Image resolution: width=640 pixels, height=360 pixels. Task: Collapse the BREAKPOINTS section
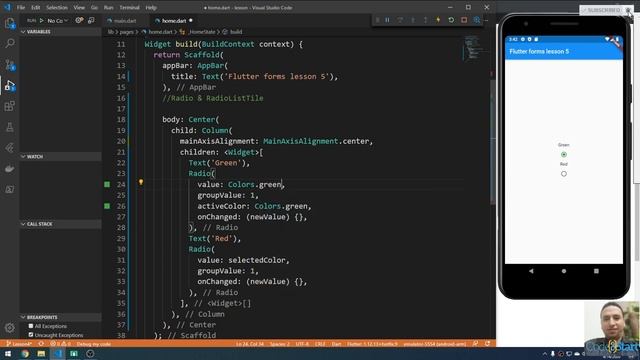(60, 317)
